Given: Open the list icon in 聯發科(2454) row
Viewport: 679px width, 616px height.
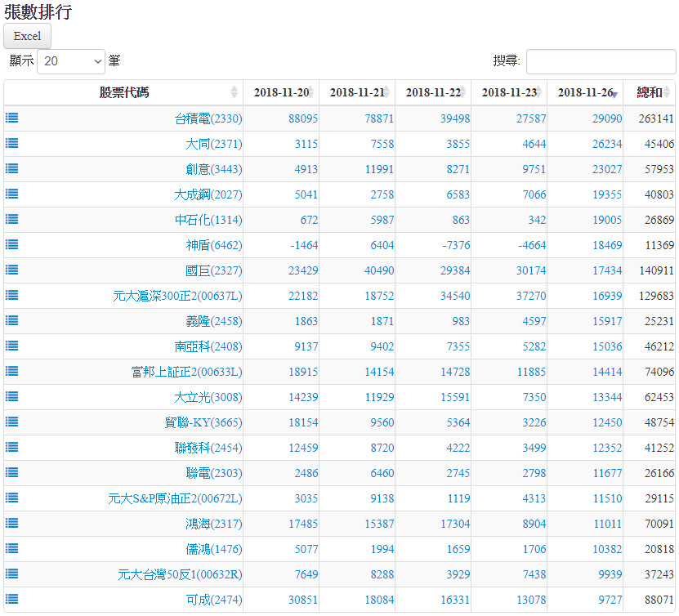Looking at the screenshot, I should pos(12,447).
